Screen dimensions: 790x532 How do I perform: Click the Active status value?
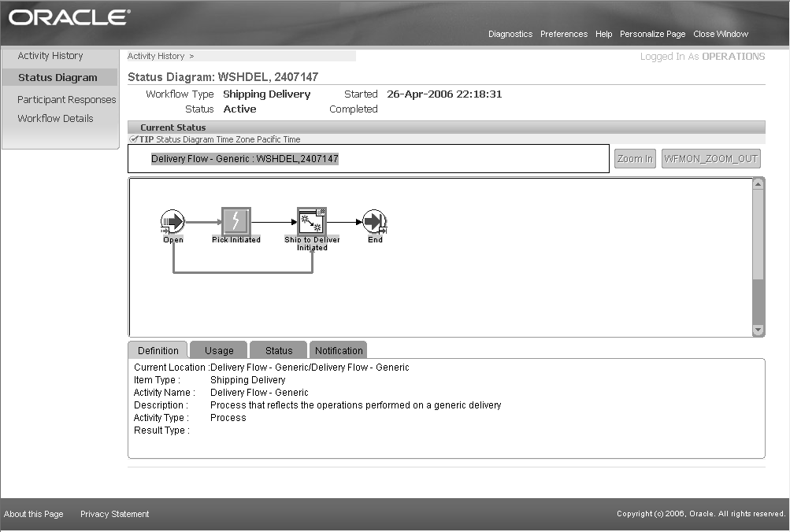(239, 109)
